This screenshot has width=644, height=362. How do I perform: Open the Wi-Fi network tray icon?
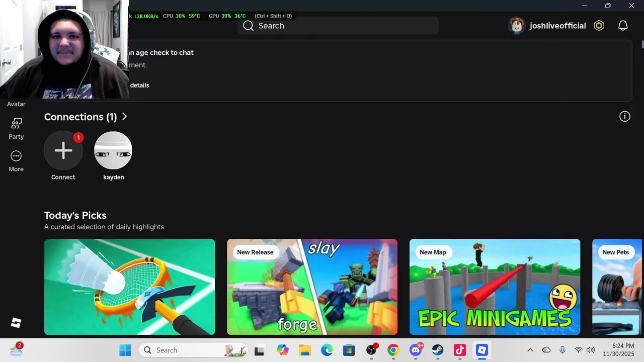point(579,350)
